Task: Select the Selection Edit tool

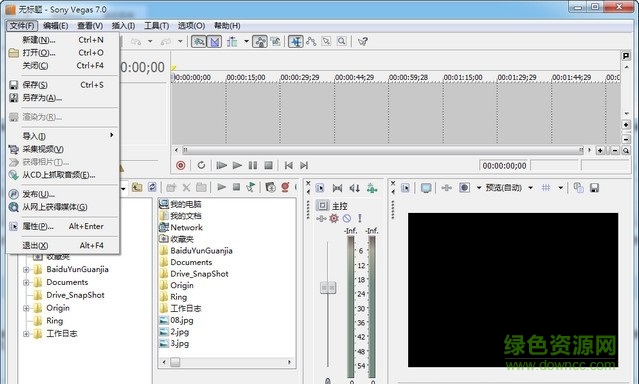Action: click(326, 42)
